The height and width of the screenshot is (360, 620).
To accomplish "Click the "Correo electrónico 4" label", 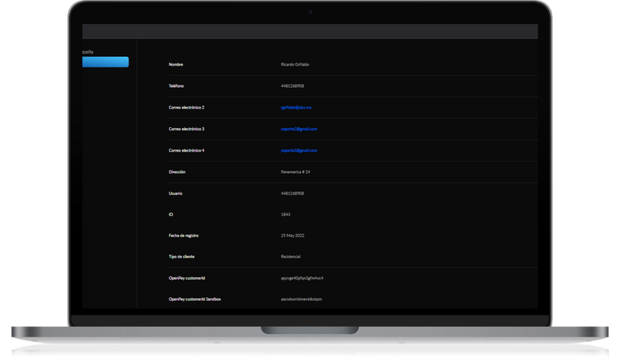I will coord(187,150).
